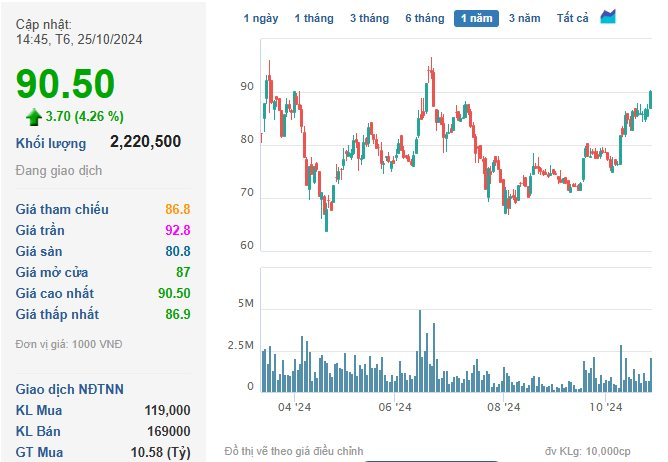This screenshot has width=668, height=462.
Task: Click the Khối lượng volume label
Action: click(51, 143)
